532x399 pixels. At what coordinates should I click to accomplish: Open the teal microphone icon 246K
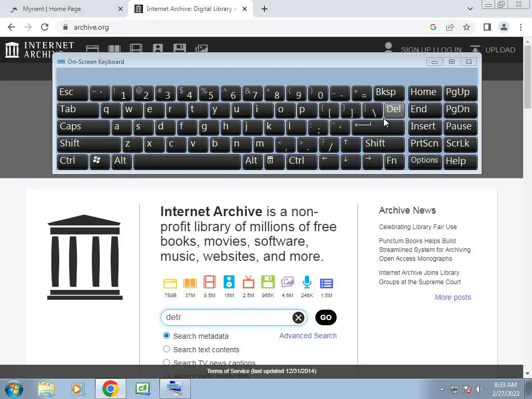307,282
